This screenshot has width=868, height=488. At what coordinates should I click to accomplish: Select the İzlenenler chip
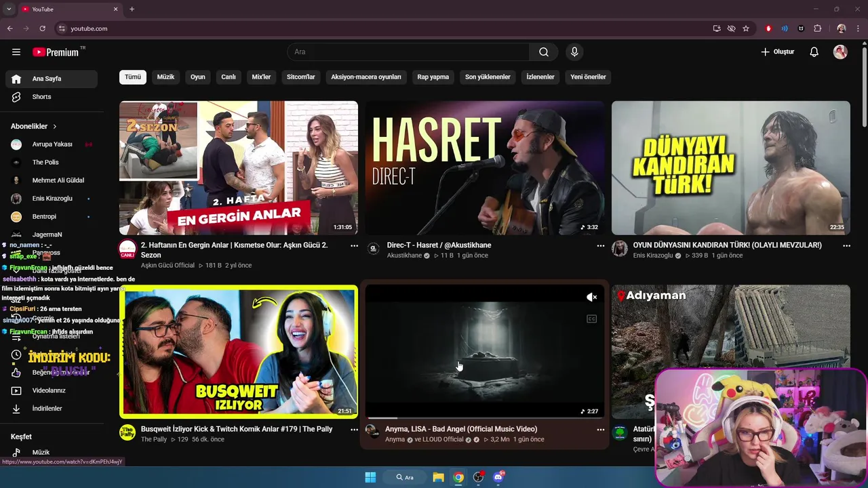(540, 77)
